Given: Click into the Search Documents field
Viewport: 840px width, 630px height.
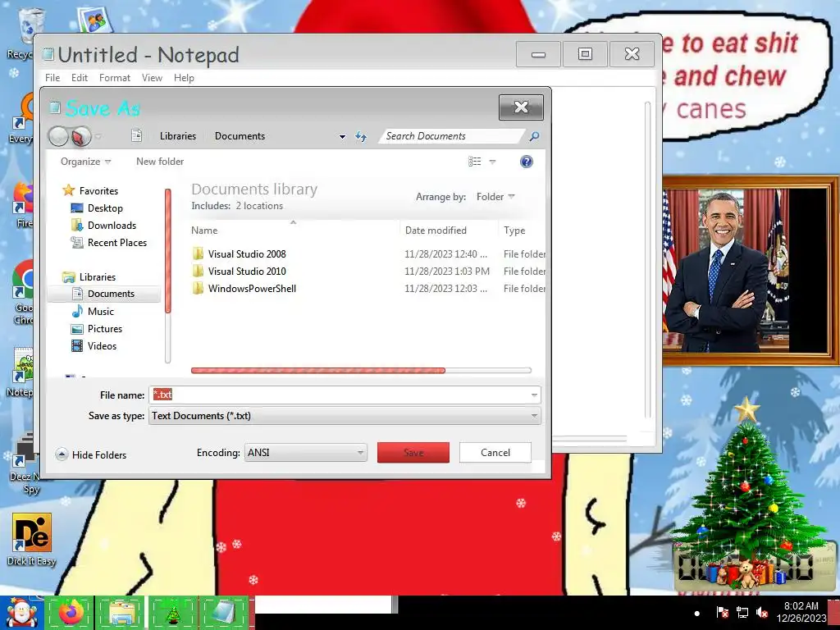Looking at the screenshot, I should [451, 136].
